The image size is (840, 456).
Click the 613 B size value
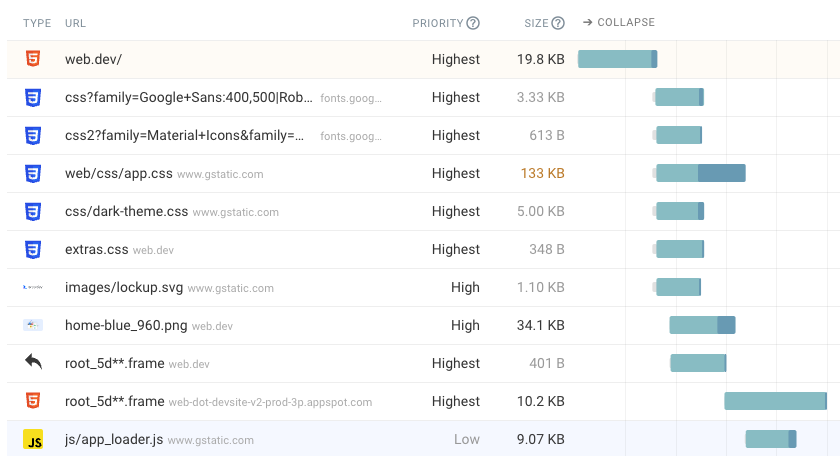(x=547, y=136)
